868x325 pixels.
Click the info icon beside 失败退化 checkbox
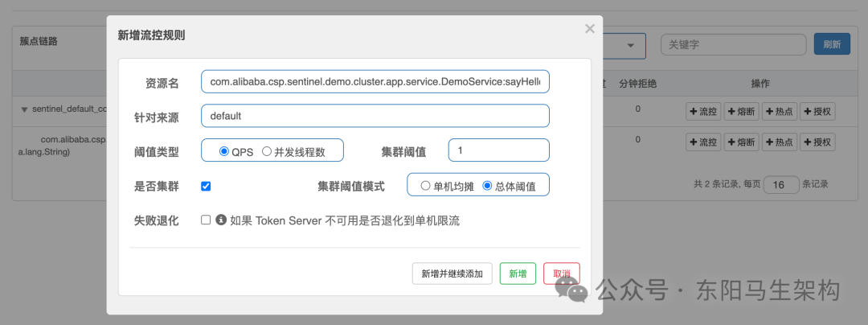coord(221,220)
